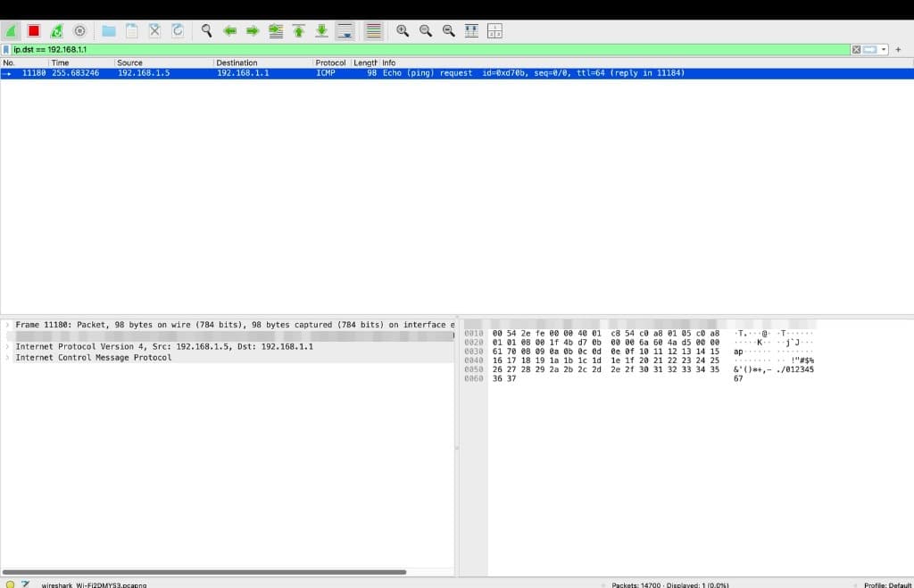Reset layout to default size icon

(494, 31)
